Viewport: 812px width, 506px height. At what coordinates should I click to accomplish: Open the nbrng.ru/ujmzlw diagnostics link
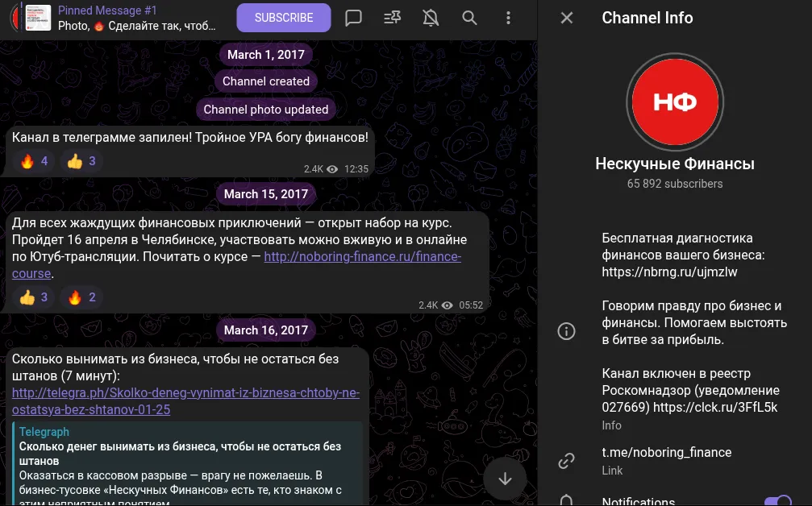(x=669, y=272)
